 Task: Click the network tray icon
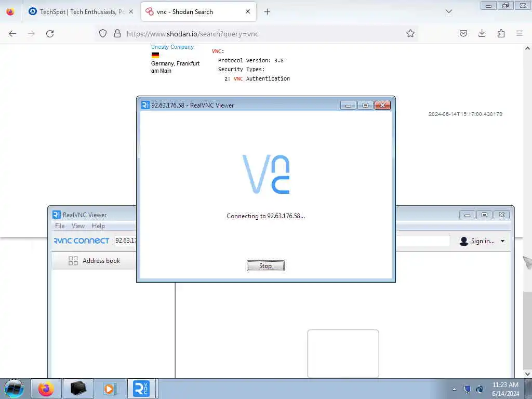480,389
